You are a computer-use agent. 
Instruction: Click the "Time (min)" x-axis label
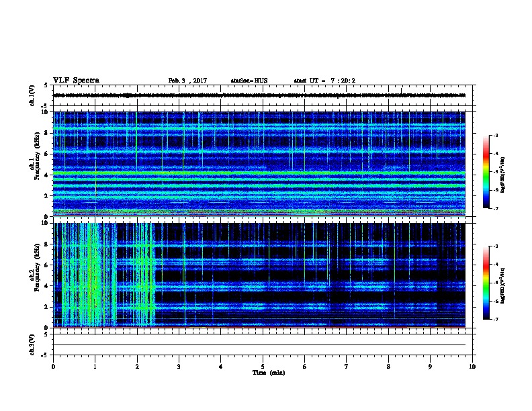pyautogui.click(x=269, y=373)
